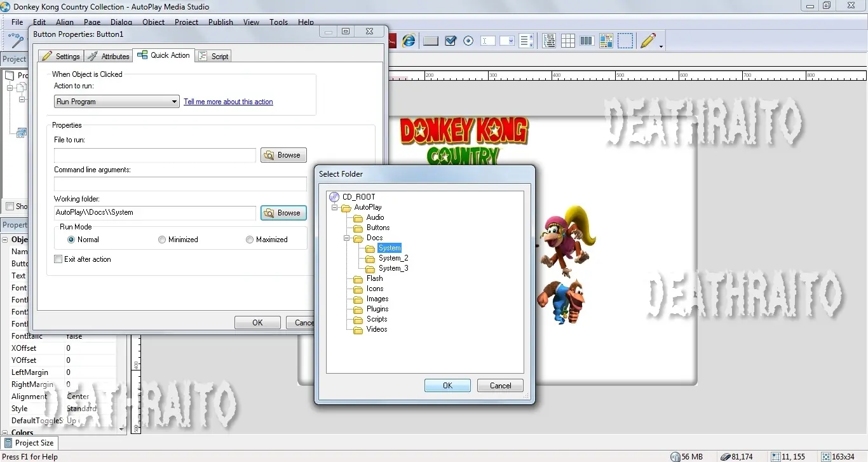
Task: Select the Flash folder
Action: [x=374, y=278]
